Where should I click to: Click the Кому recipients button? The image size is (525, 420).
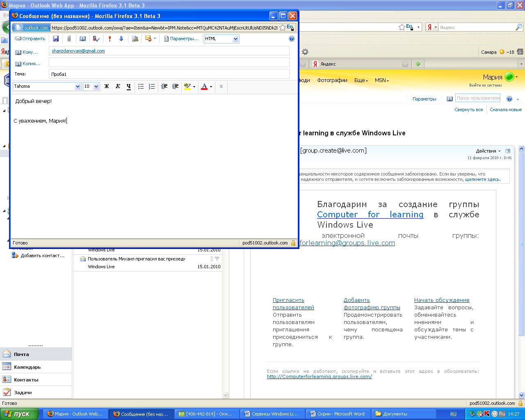pos(27,52)
